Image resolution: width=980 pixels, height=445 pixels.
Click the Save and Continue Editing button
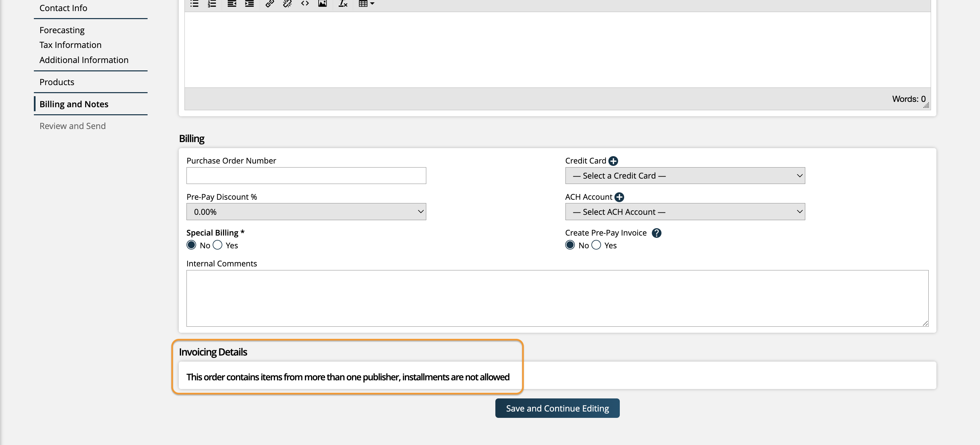[x=557, y=408]
